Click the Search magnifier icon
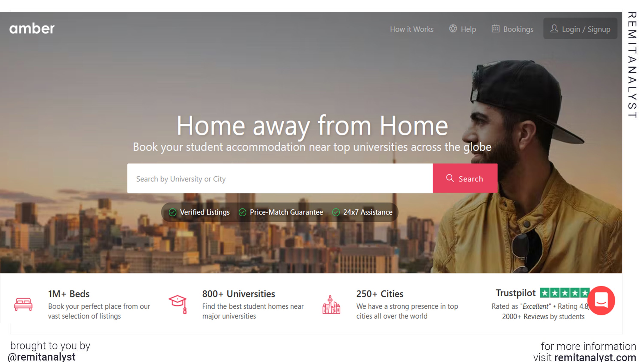Image resolution: width=644 pixels, height=362 pixels. coord(451,178)
